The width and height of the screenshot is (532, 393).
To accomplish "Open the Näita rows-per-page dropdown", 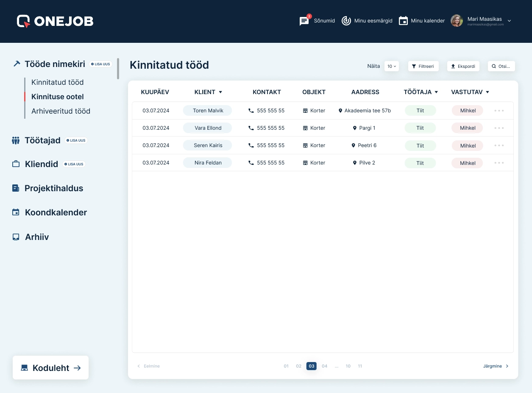I will point(391,66).
